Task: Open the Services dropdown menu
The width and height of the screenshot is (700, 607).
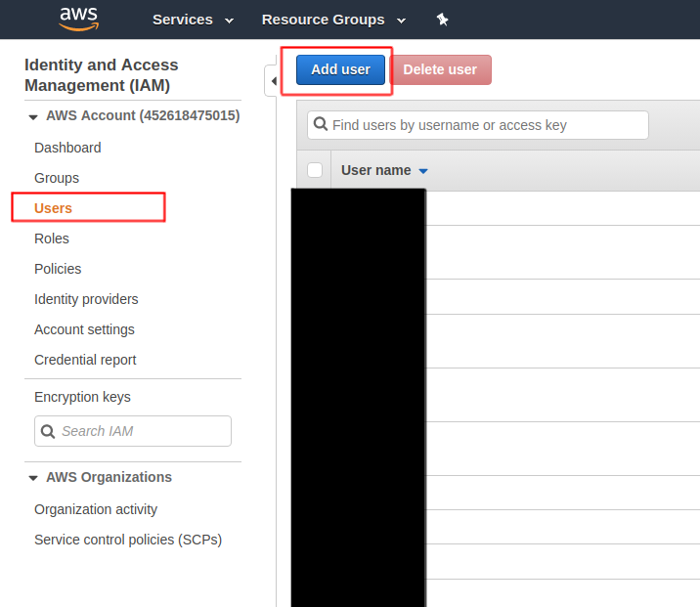Action: pyautogui.click(x=193, y=20)
